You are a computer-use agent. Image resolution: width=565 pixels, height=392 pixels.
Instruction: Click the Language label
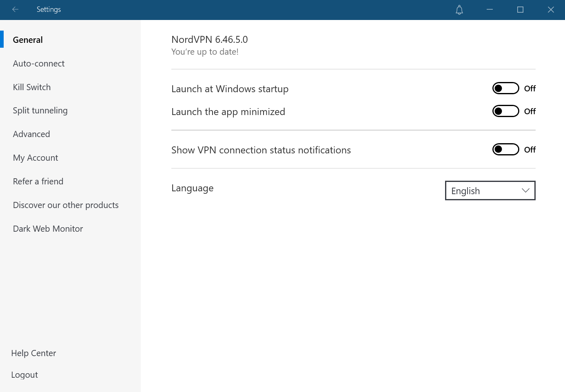(x=193, y=188)
